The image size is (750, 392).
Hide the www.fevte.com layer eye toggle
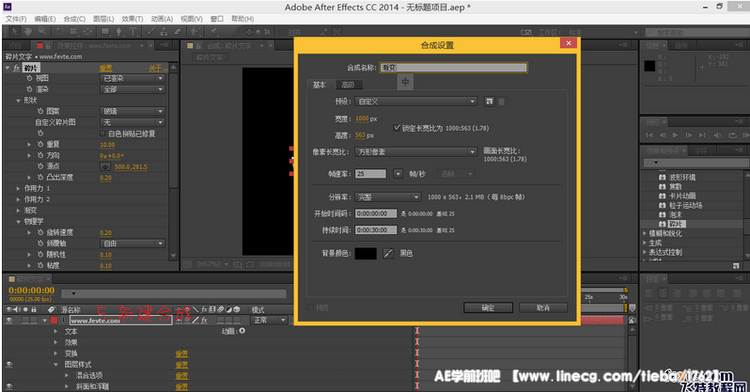click(9, 320)
